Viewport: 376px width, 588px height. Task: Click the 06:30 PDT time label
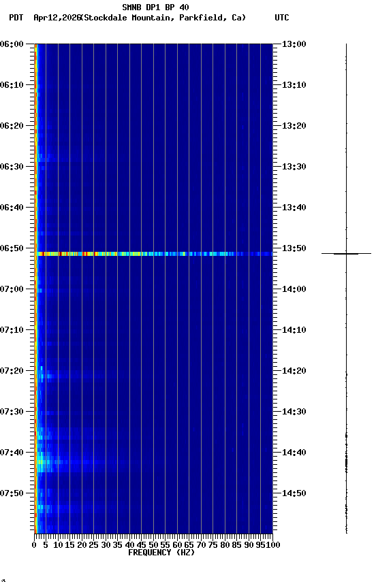coord(12,167)
